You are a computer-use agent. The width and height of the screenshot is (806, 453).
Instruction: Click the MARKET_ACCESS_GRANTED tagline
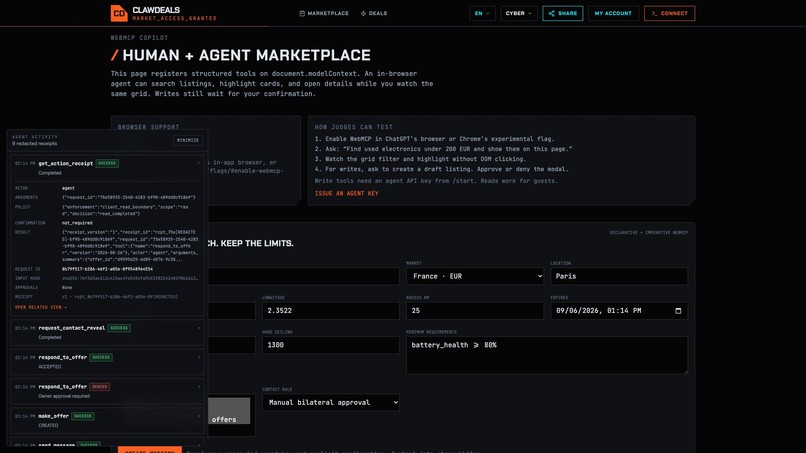coord(174,19)
